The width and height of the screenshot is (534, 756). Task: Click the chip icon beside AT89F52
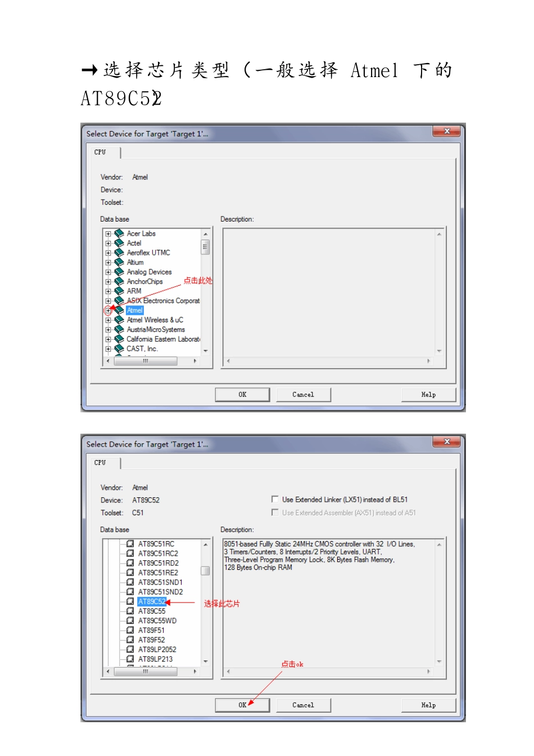[x=130, y=640]
